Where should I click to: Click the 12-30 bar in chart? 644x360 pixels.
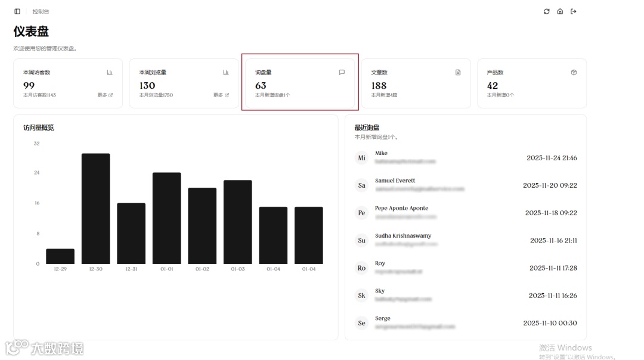tap(95, 209)
